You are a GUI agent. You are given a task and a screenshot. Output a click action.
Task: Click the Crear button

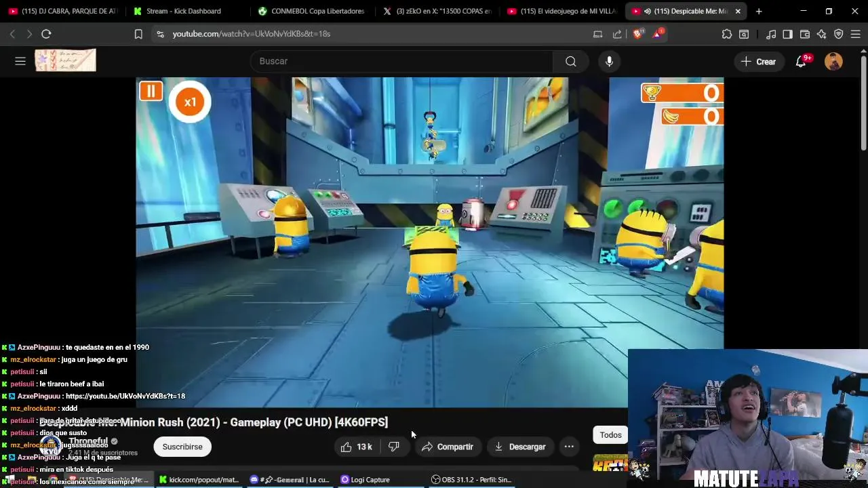click(x=758, y=61)
